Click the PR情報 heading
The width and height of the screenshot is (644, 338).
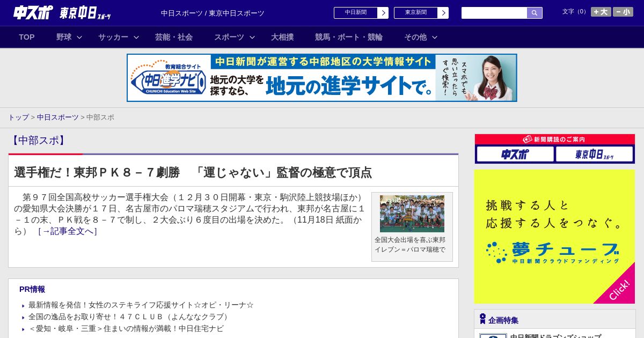[x=32, y=289]
